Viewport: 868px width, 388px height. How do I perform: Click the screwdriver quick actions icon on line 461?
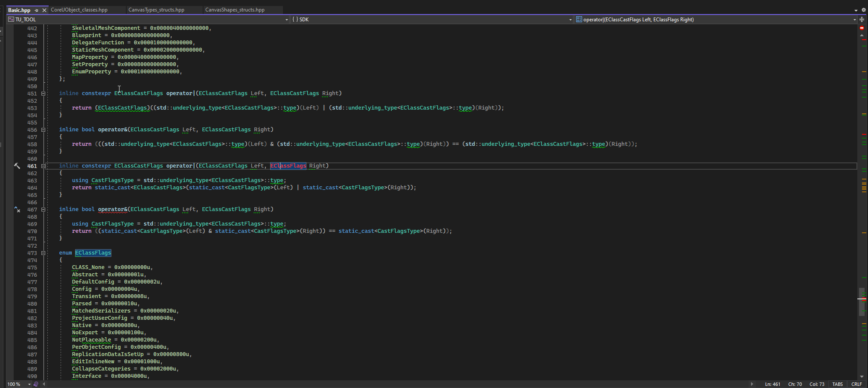click(17, 166)
